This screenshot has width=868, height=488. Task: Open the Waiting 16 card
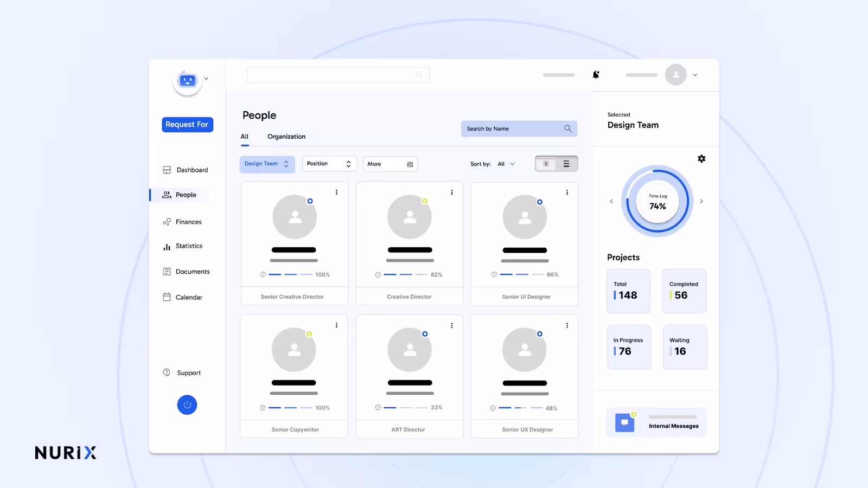[x=685, y=347]
